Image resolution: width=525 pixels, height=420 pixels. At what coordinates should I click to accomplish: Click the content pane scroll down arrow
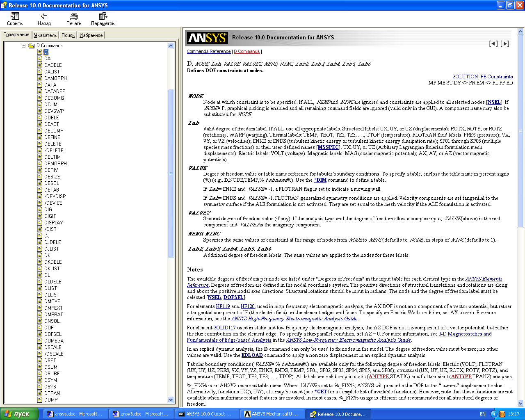pyautogui.click(x=521, y=403)
